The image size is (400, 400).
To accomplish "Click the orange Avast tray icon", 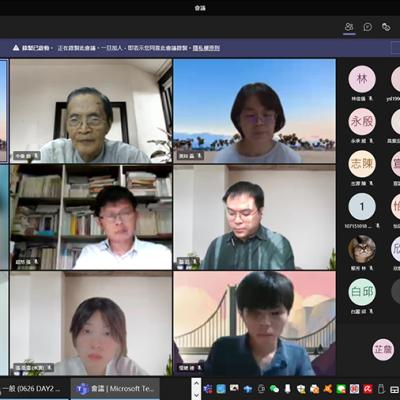I will [328, 389].
